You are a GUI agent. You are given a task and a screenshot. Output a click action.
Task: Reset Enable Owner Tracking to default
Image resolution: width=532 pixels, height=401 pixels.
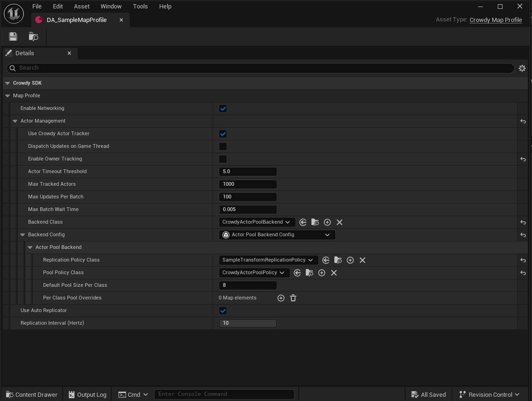[x=523, y=159]
